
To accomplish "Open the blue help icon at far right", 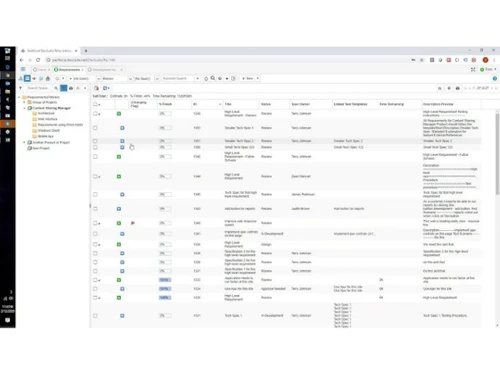I will pos(495,78).
